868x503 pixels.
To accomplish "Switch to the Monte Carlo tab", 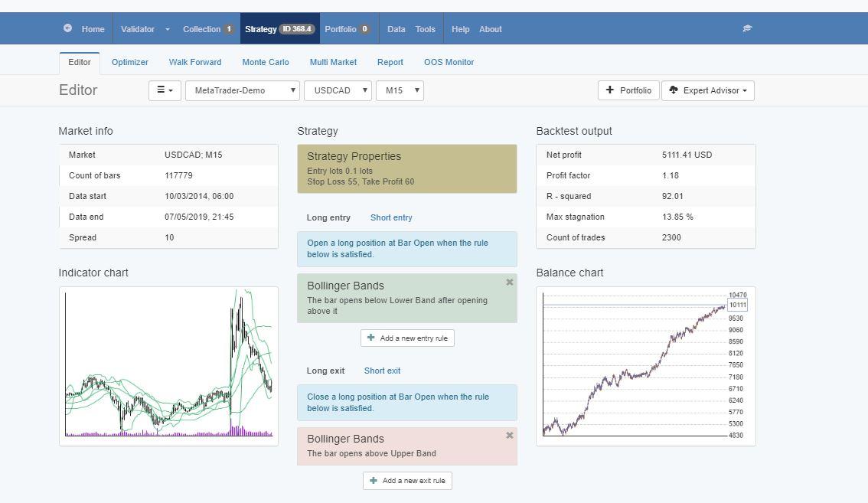I will (266, 62).
